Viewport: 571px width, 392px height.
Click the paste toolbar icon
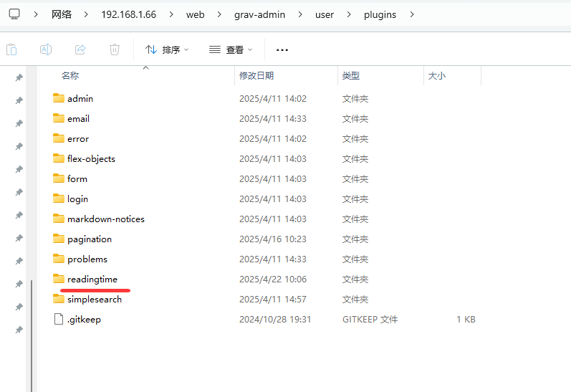click(x=11, y=49)
